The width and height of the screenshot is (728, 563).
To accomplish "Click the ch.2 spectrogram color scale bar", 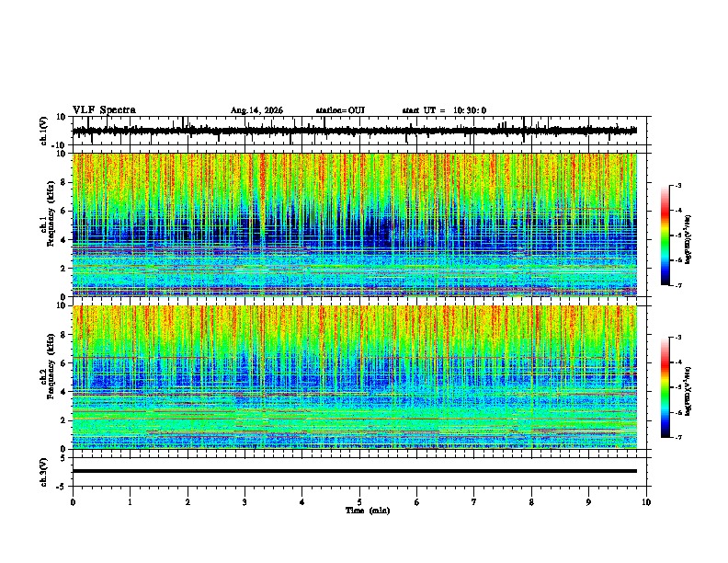I will coord(665,387).
